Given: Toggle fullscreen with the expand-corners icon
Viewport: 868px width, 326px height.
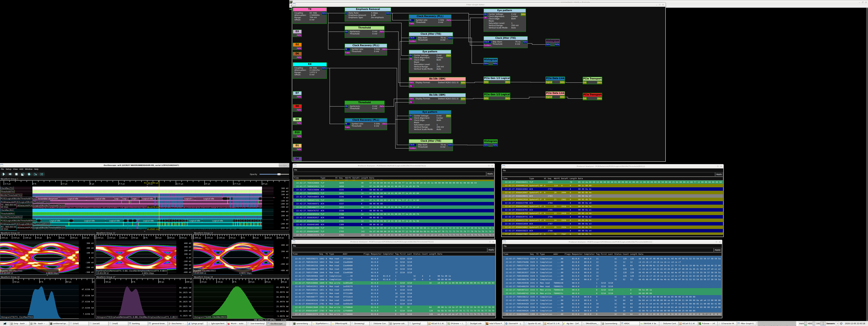Looking at the screenshot, I should pyautogui.click(x=42, y=174).
